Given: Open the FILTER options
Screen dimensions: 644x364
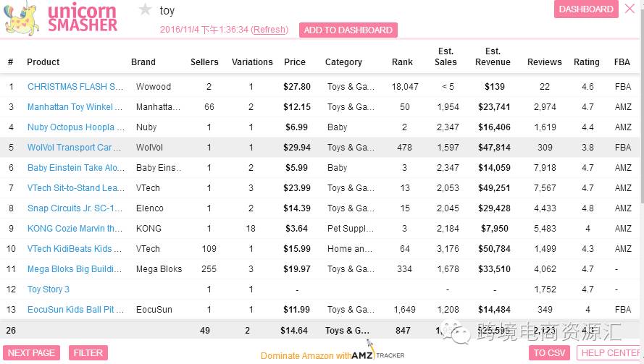Looking at the screenshot, I should [88, 353].
